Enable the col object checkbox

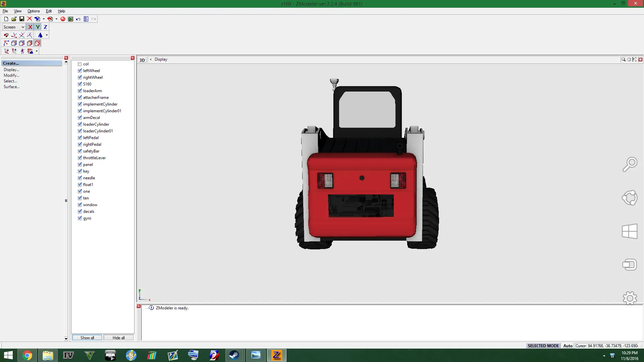80,64
